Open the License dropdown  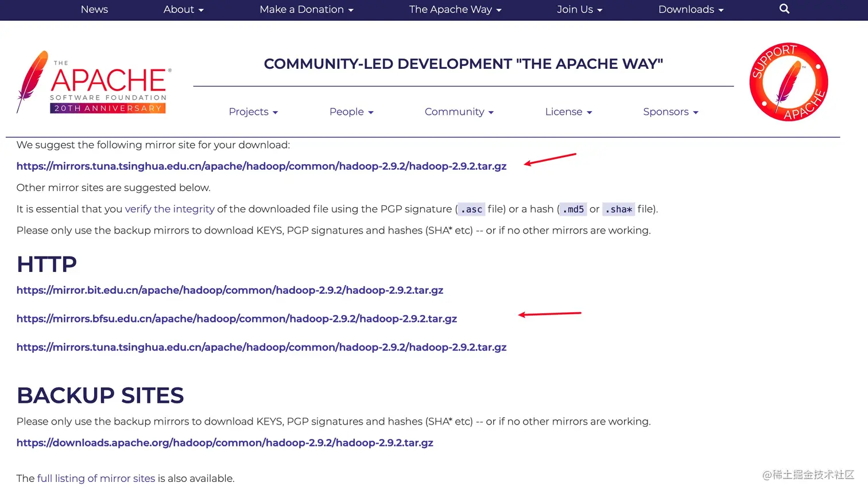[x=568, y=112]
